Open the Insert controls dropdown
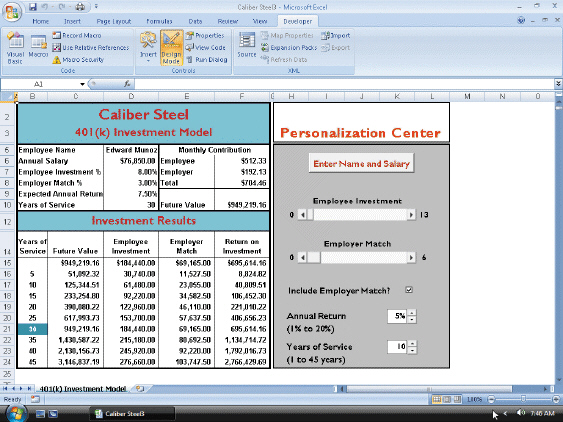Viewport: 563px width, 422px height. point(148,48)
